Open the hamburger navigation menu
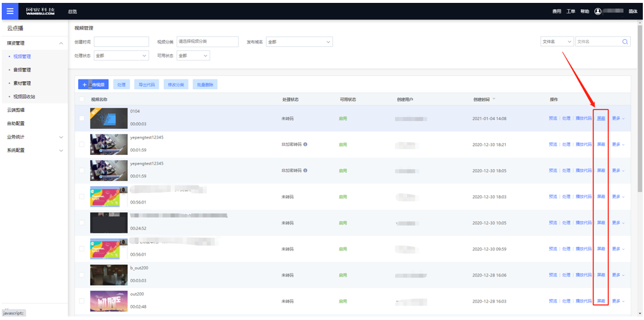This screenshot has width=644, height=320. (x=10, y=11)
